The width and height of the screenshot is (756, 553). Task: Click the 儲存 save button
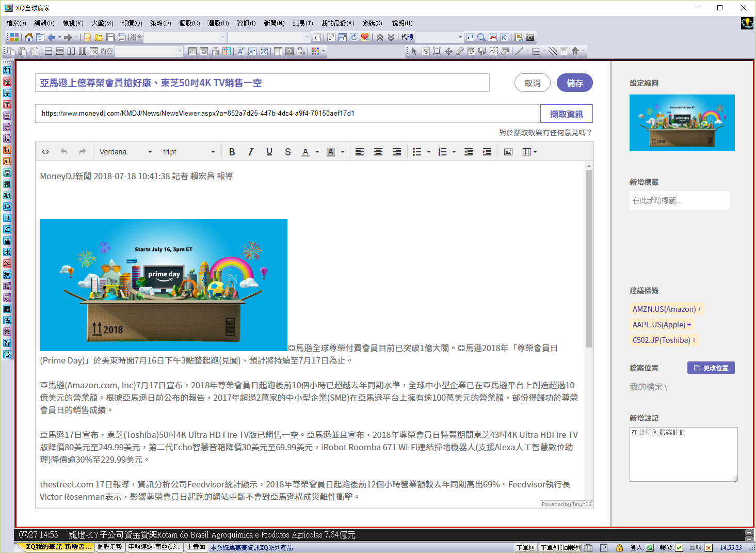[x=575, y=83]
